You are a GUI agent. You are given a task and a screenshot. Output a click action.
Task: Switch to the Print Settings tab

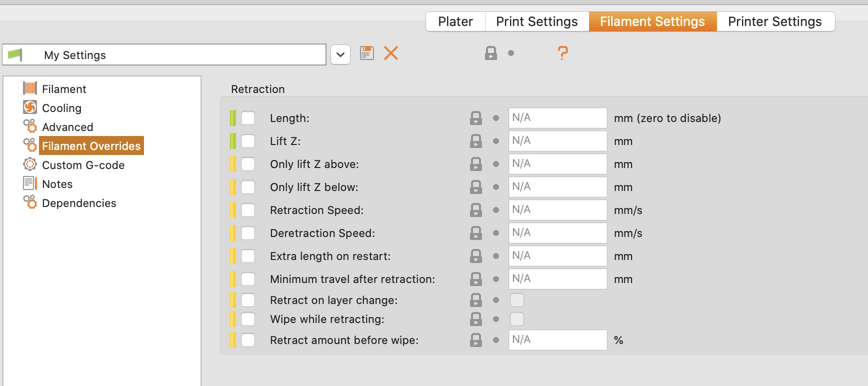537,21
